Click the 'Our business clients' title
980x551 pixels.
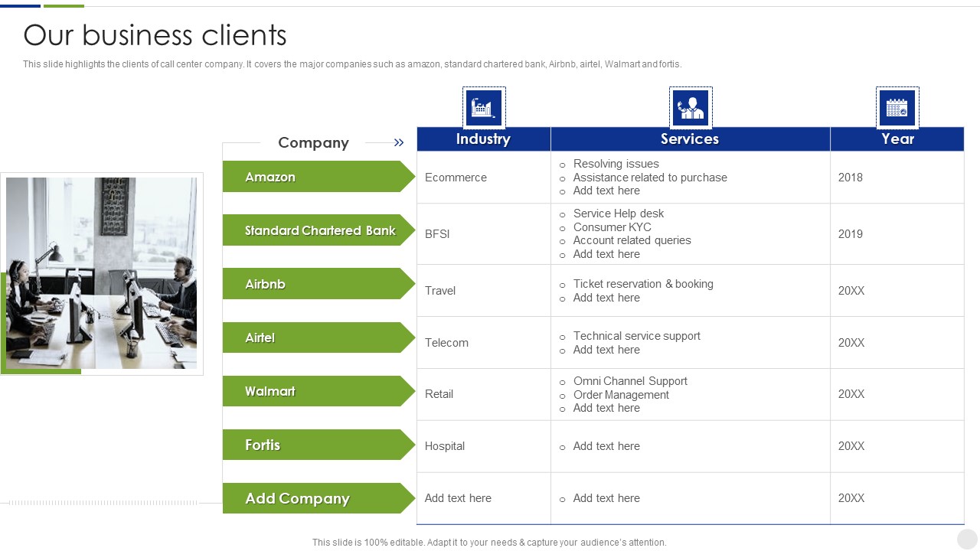click(155, 35)
